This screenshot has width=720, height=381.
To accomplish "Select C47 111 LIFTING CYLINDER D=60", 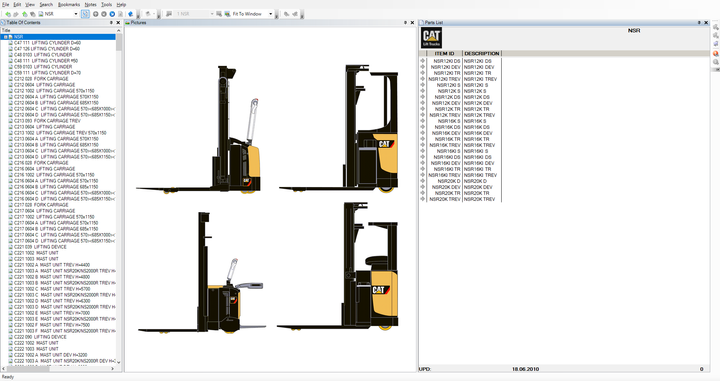I will [47, 43].
